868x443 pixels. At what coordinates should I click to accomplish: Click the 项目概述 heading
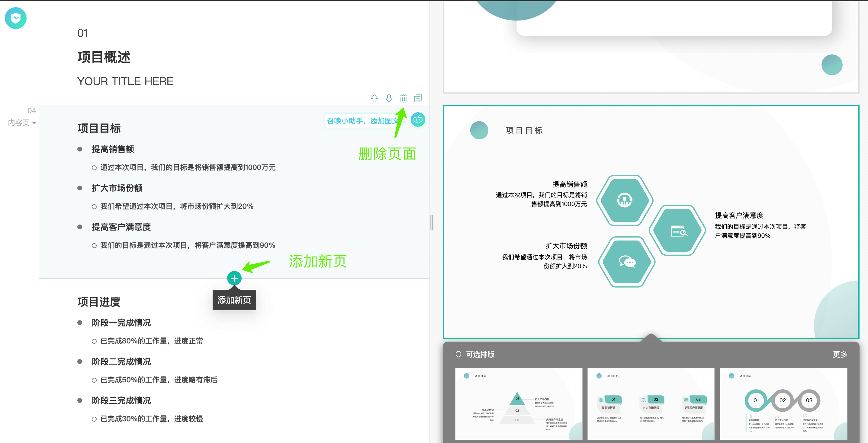pos(104,57)
